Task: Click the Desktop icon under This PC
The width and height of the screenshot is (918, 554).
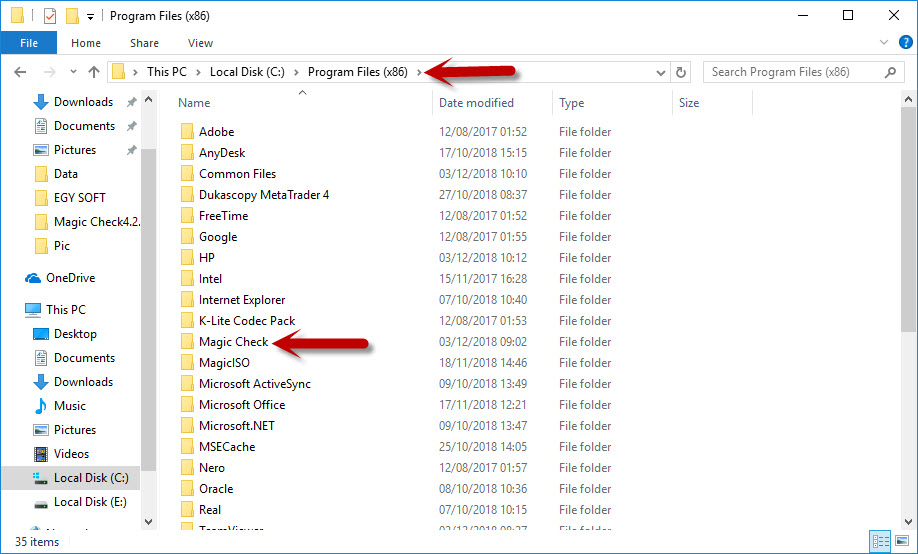Action: click(x=41, y=334)
